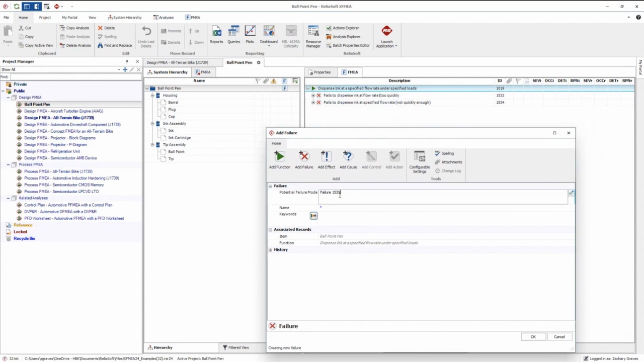Image resolution: width=644 pixels, height=362 pixels.
Task: Open Show All filter dropdown
Action: click(119, 69)
